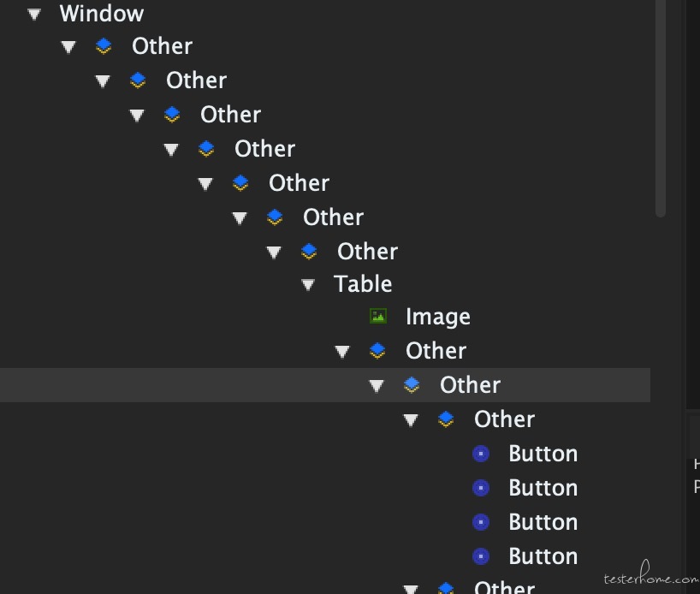Viewport: 700px width, 594px height.
Task: Collapse the first Other node under Window
Action: coord(68,47)
